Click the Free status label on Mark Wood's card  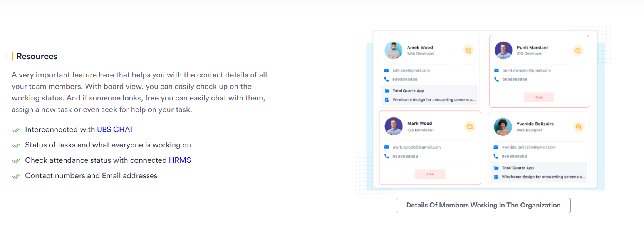[430, 174]
